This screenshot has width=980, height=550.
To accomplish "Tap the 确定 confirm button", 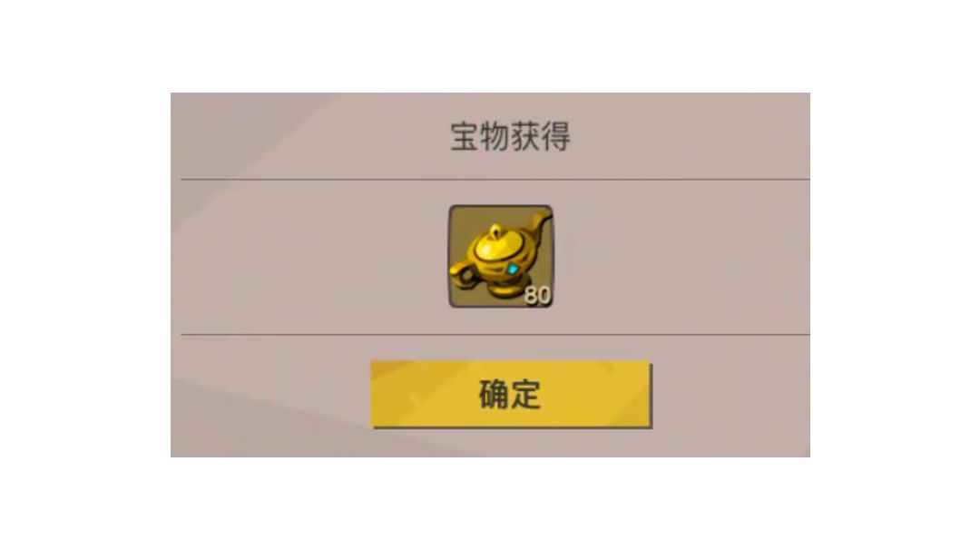I will [x=511, y=395].
